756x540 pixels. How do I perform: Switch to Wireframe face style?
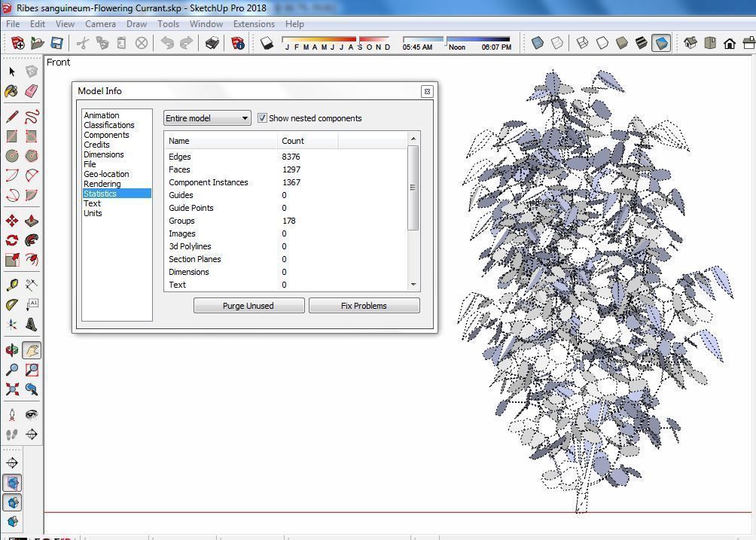(582, 44)
